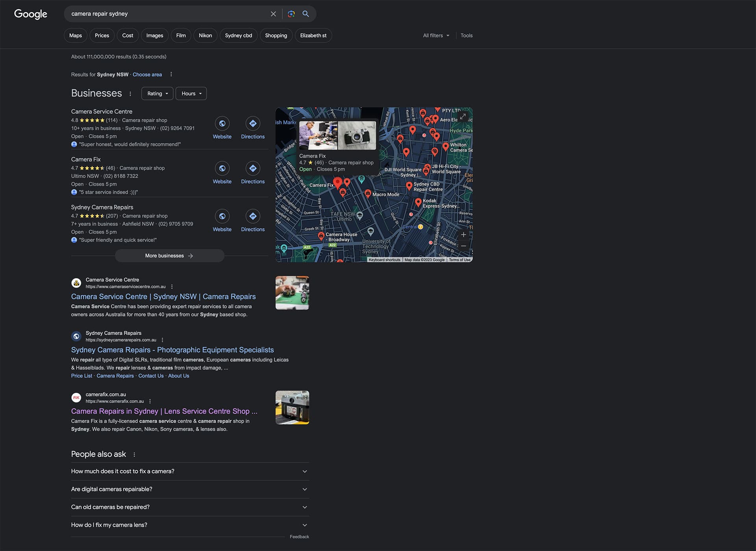
Task: Open Camera Fix Website icon
Action: 222,169
